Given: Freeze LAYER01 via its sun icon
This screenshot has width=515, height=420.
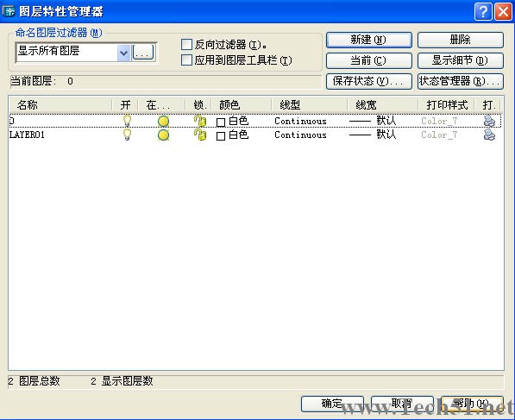Looking at the screenshot, I should pyautogui.click(x=163, y=135).
